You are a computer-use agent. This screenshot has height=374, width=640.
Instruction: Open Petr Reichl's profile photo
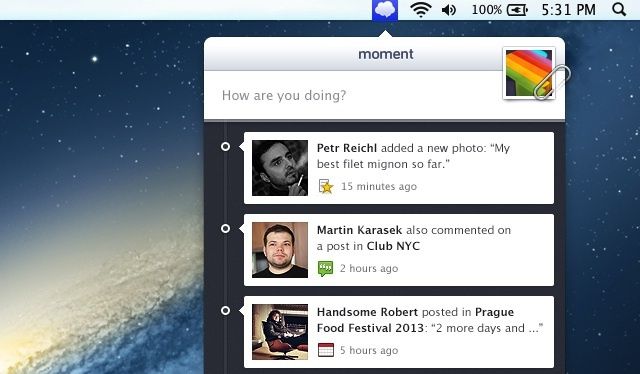pos(280,168)
